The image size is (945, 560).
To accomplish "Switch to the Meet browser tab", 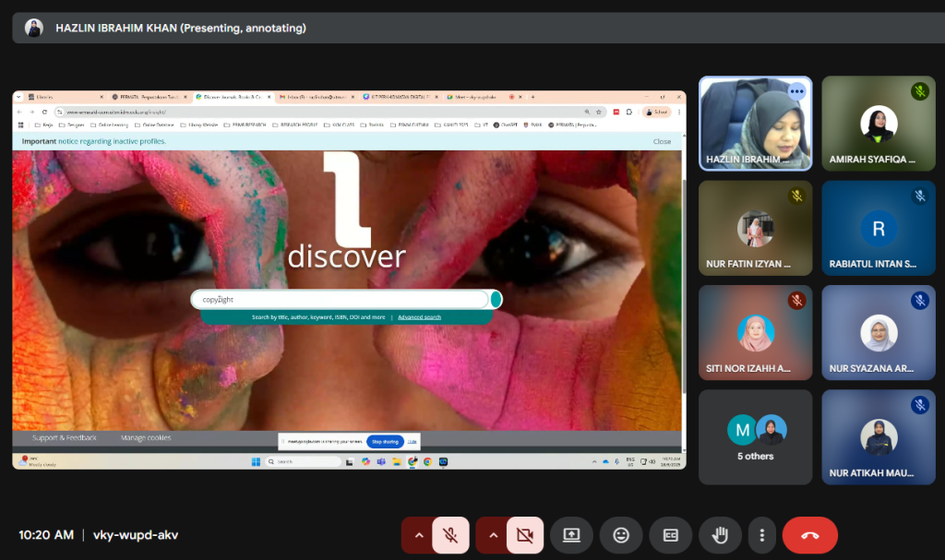I will 484,97.
